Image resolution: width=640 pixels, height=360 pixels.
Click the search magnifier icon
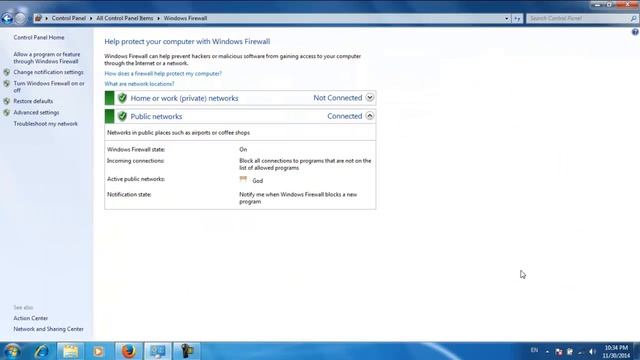(x=633, y=18)
